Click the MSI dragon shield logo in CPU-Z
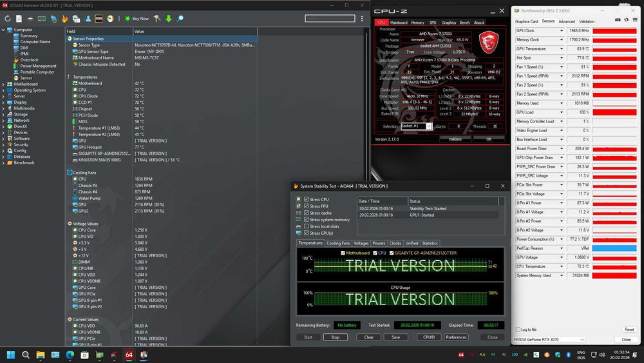The height and width of the screenshot is (363, 644). [489, 43]
